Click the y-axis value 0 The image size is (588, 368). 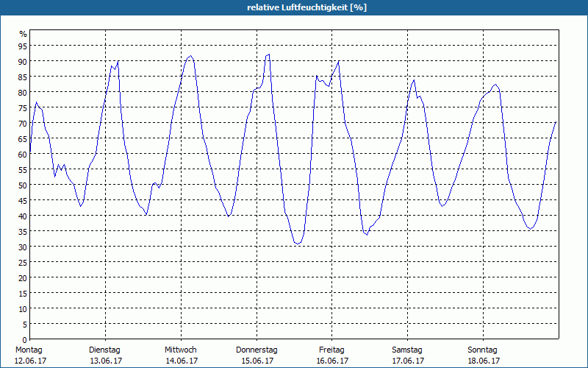point(25,340)
